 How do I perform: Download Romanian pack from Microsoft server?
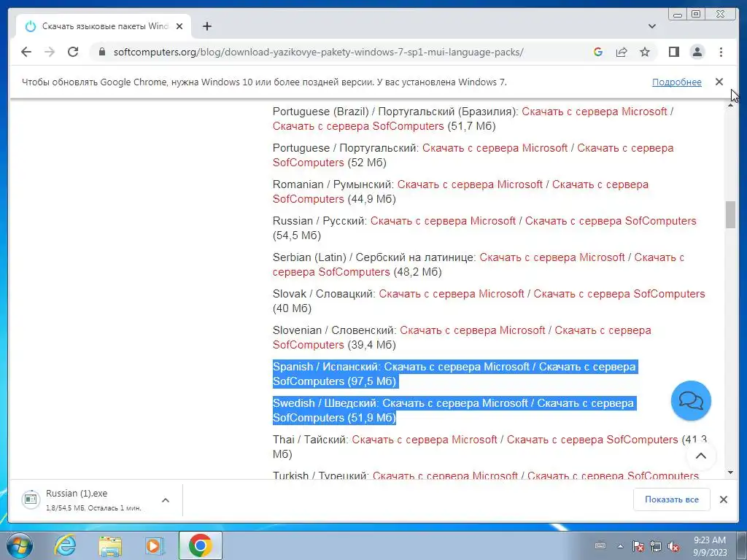click(470, 184)
